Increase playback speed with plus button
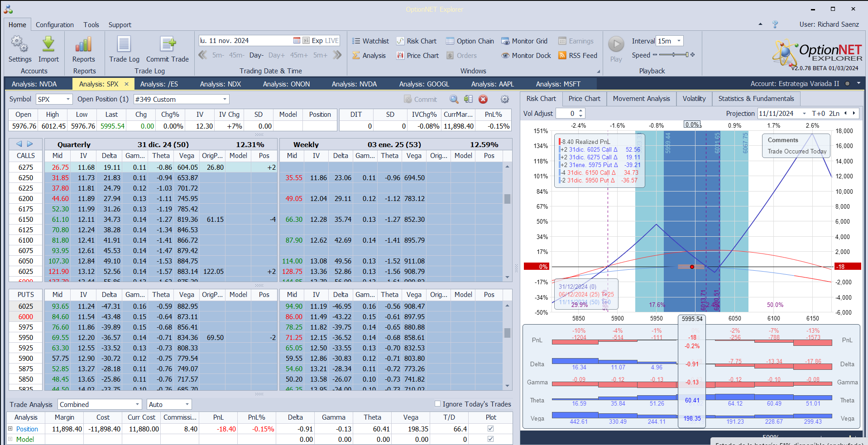This screenshot has height=445, width=868. (692, 55)
